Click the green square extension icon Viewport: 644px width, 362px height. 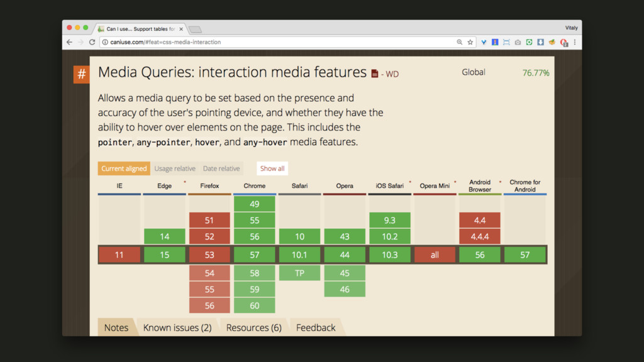pos(529,42)
